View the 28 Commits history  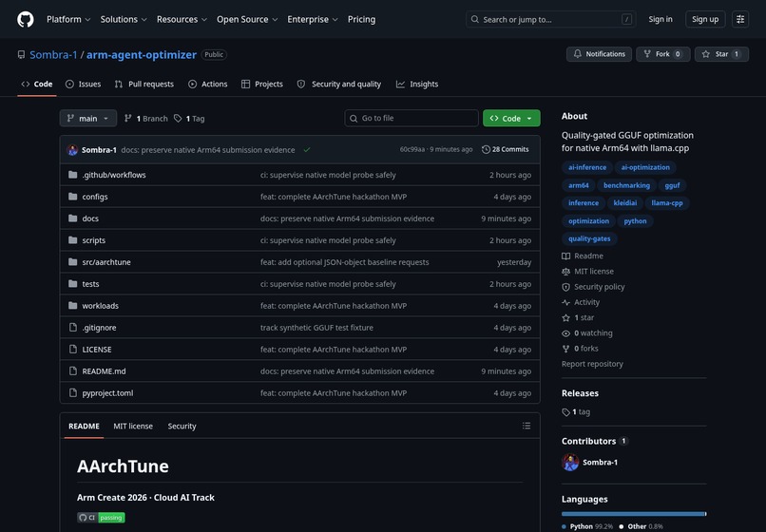(506, 149)
